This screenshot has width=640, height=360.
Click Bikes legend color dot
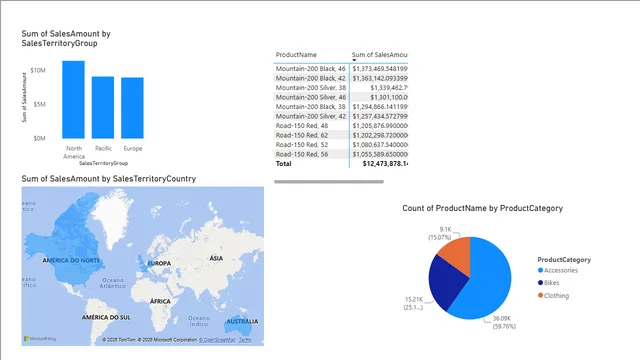(x=540, y=282)
